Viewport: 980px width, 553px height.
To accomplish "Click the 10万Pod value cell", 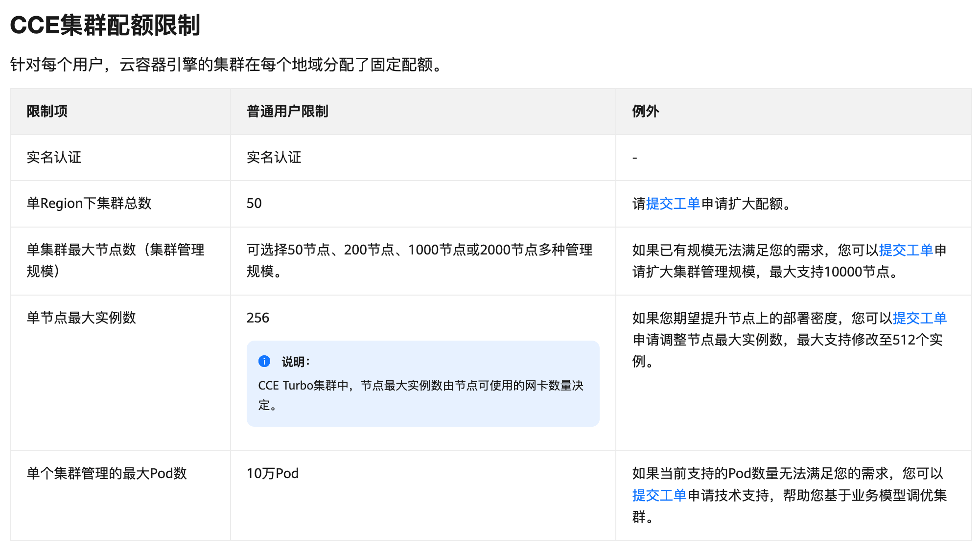I will pyautogui.click(x=272, y=473).
